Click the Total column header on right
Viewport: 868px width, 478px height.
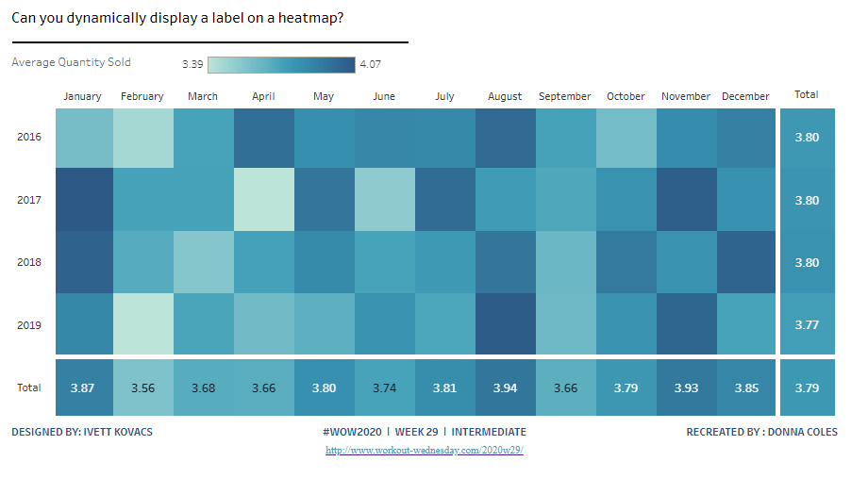(x=807, y=94)
